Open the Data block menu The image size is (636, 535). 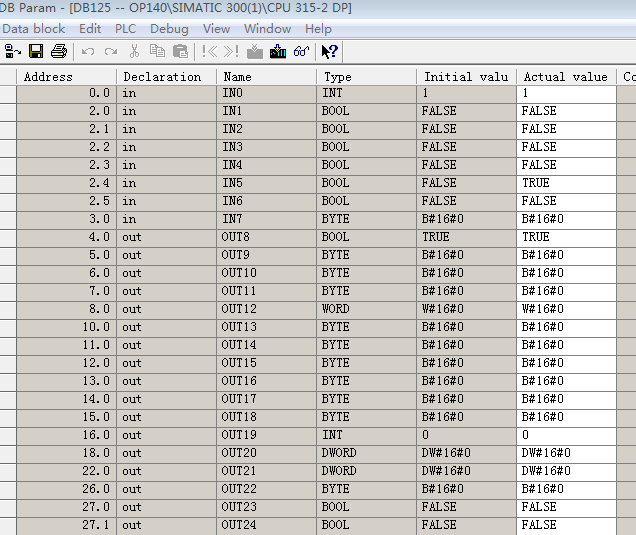click(x=34, y=29)
